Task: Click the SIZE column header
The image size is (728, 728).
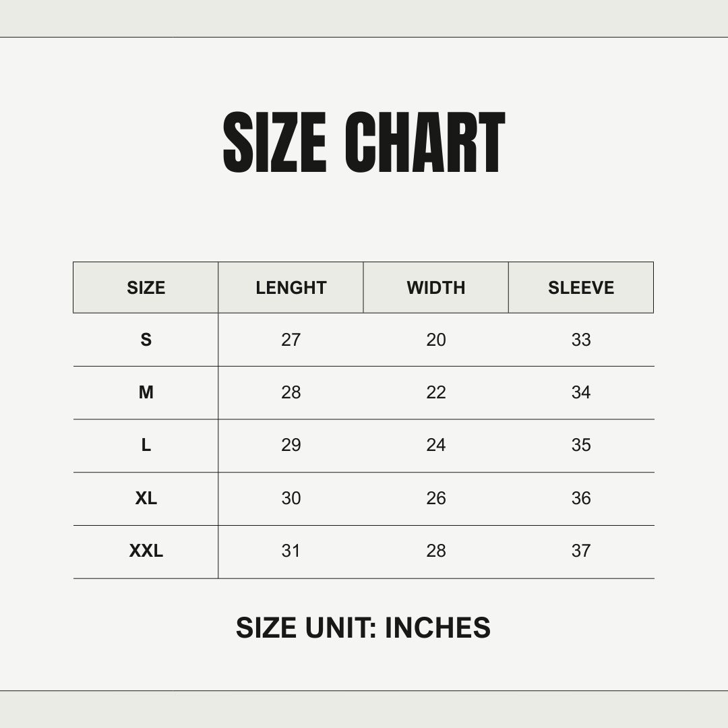Action: [x=146, y=288]
